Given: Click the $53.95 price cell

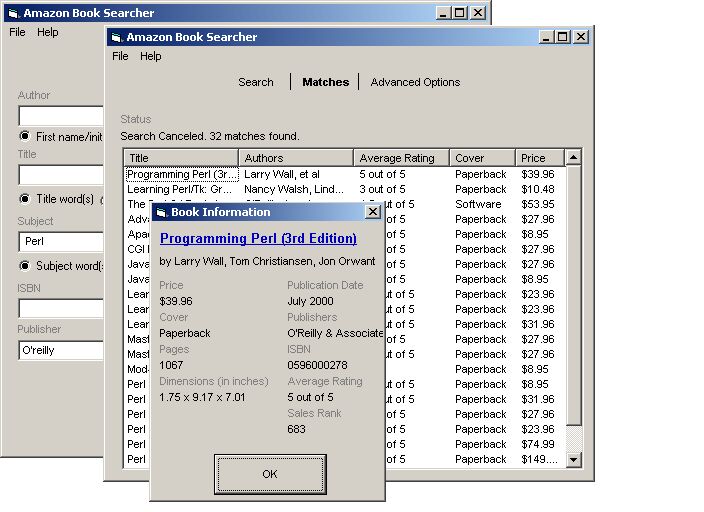Looking at the screenshot, I should pos(537,204).
